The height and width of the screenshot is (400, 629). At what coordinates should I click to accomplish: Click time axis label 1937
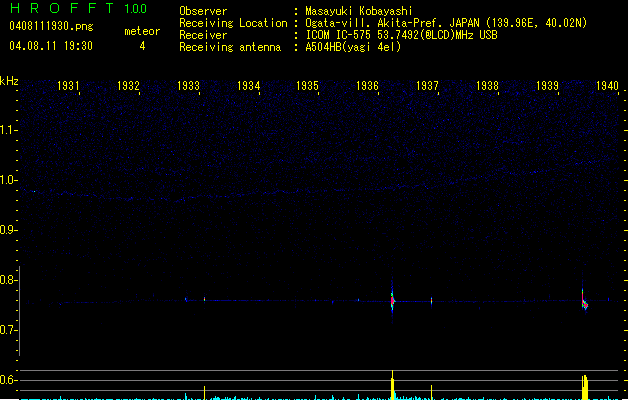point(427,86)
